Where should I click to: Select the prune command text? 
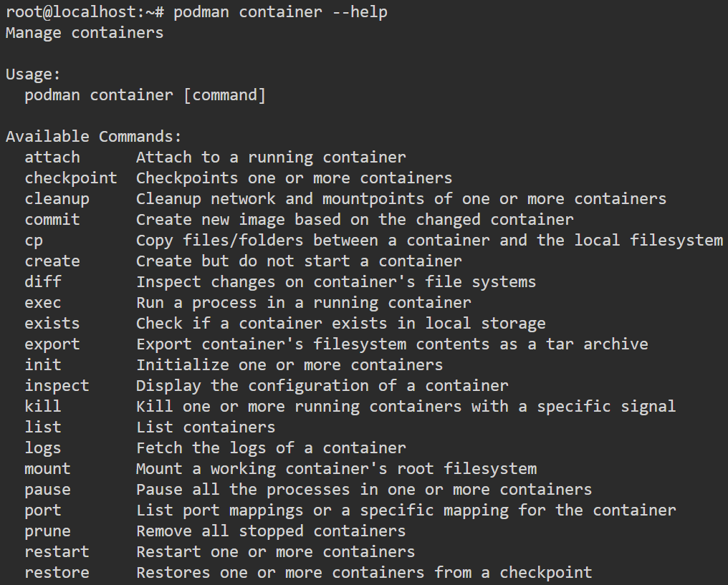coord(47,531)
